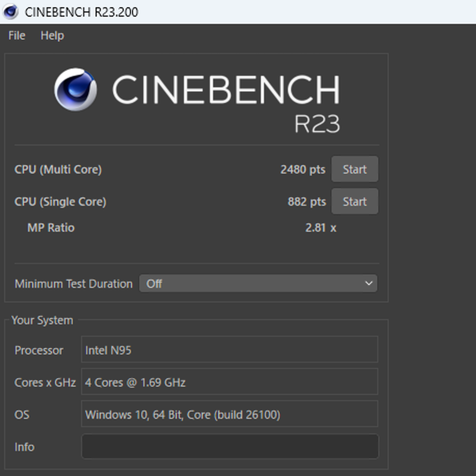This screenshot has height=476, width=476.
Task: Click the chevron arrow of duration dropdown
Action: pyautogui.click(x=369, y=284)
